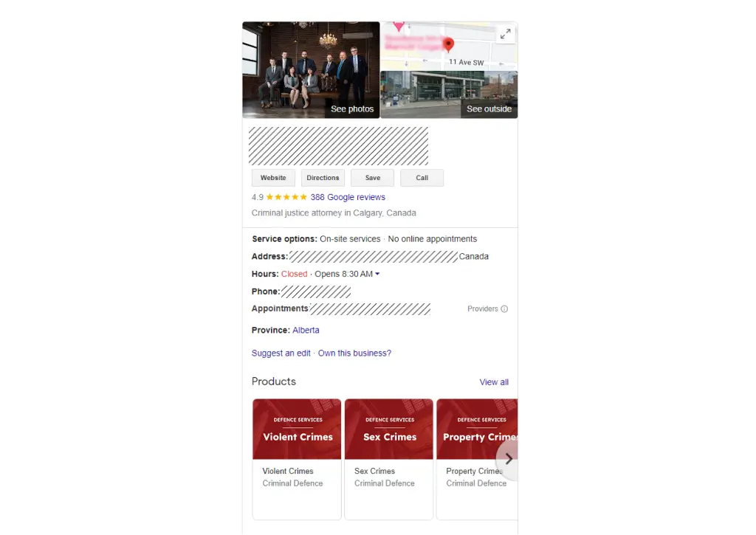The width and height of the screenshot is (756, 535).
Task: Open the Own this business? link
Action: tap(354, 353)
